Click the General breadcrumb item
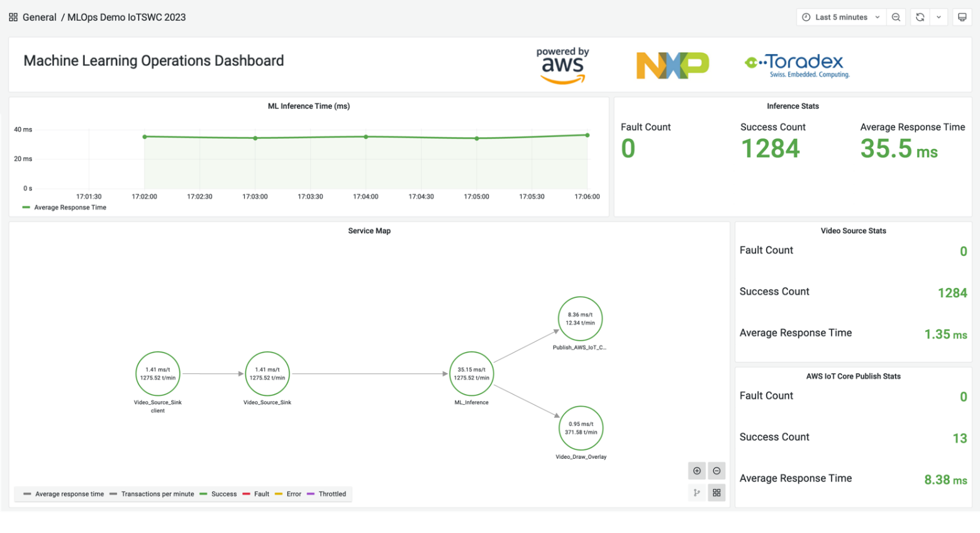This screenshot has width=980, height=533. tap(39, 17)
